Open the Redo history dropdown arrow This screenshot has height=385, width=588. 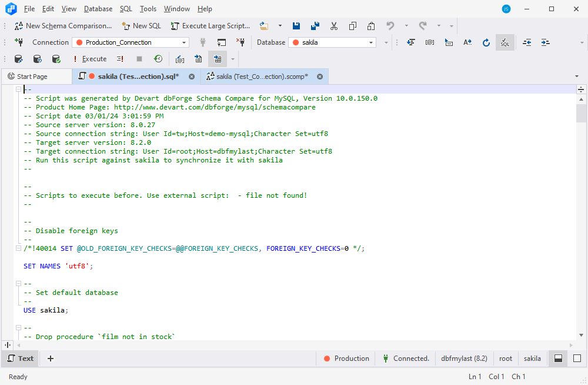point(439,26)
